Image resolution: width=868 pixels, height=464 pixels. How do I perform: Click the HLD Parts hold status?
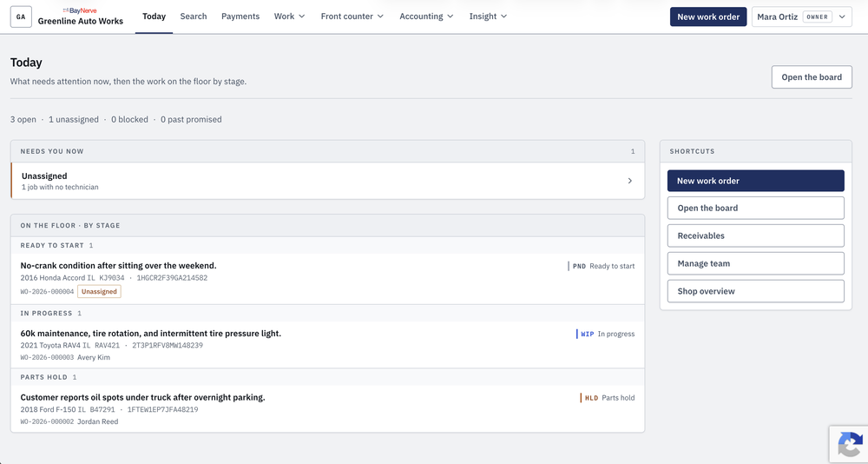click(608, 397)
